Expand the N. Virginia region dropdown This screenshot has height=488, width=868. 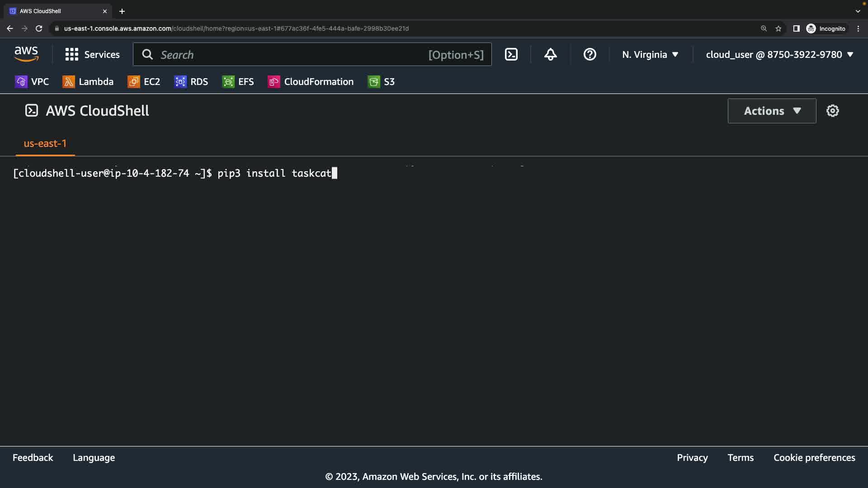click(650, 55)
